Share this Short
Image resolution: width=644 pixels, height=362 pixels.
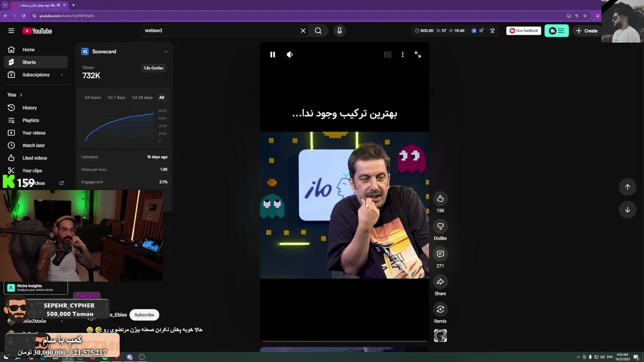pyautogui.click(x=440, y=282)
